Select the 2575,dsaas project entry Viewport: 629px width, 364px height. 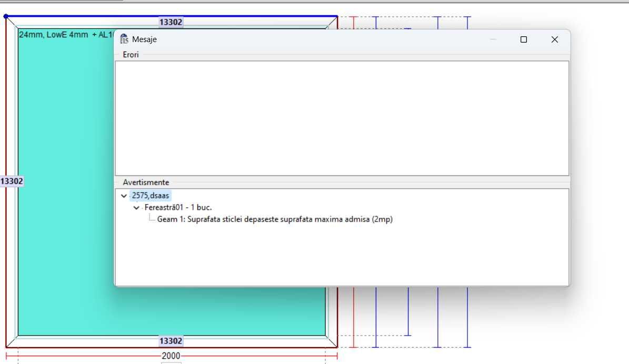coord(151,196)
